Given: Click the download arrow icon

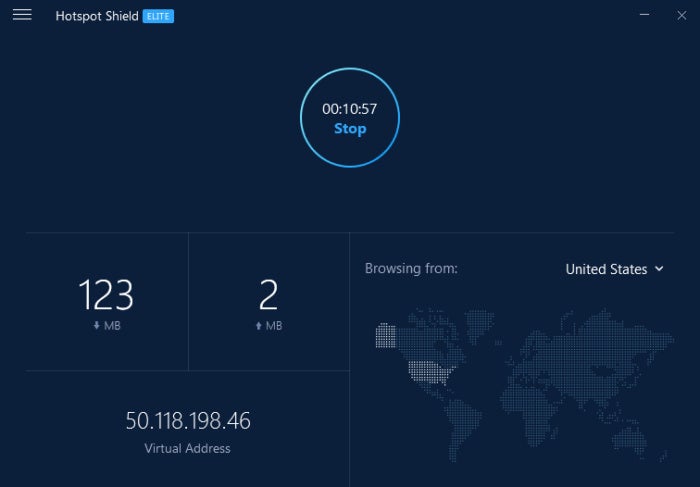Looking at the screenshot, I should click(x=96, y=326).
